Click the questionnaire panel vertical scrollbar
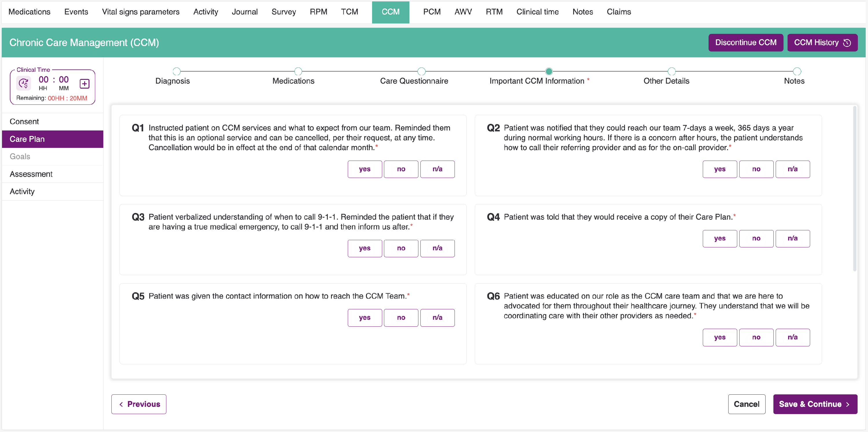Image resolution: width=868 pixels, height=432 pixels. (x=854, y=189)
